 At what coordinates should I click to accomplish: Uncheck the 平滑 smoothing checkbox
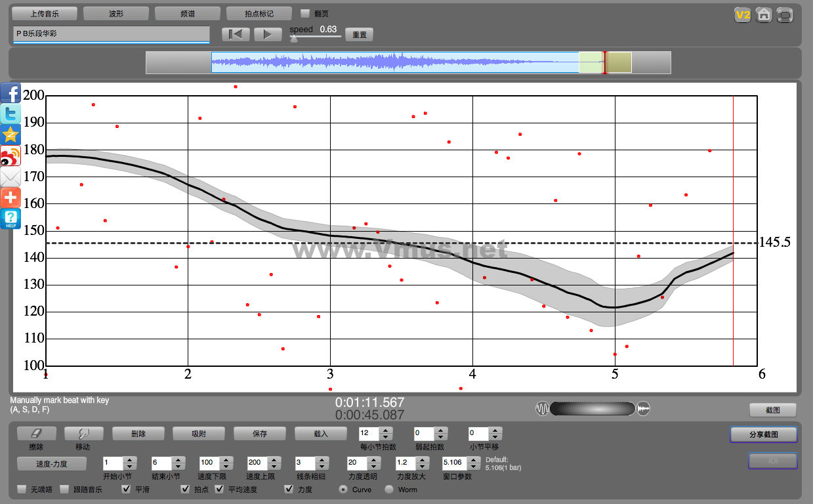[x=127, y=489]
